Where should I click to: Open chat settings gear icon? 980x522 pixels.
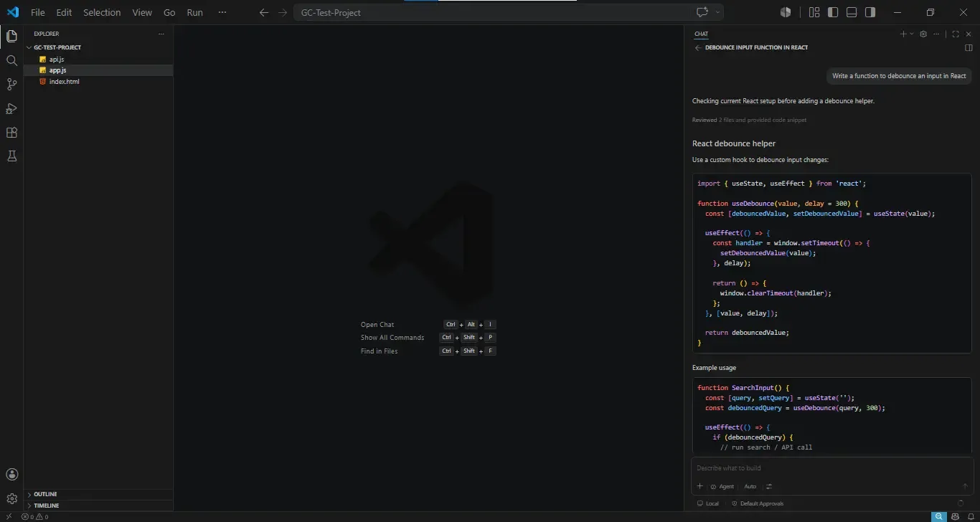pyautogui.click(x=923, y=34)
